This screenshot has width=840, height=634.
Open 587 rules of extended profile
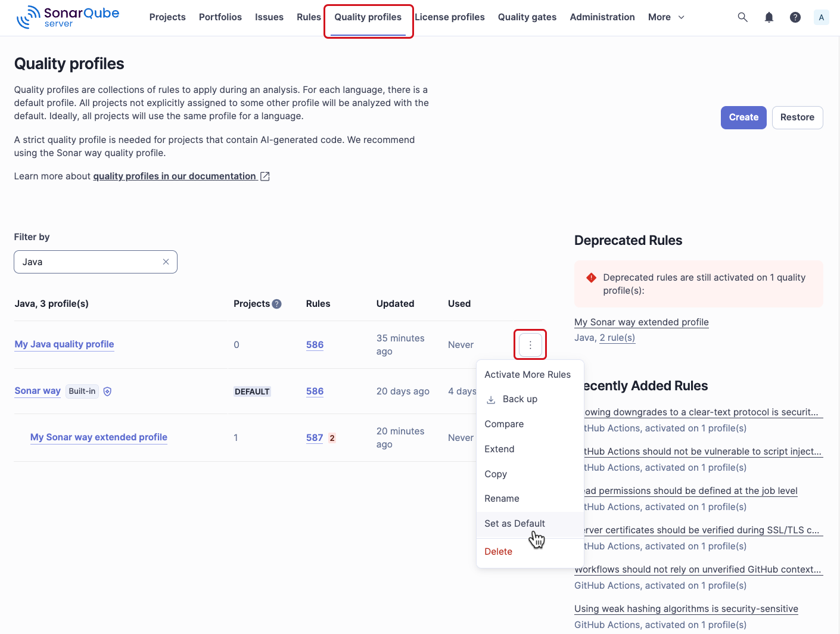point(315,438)
